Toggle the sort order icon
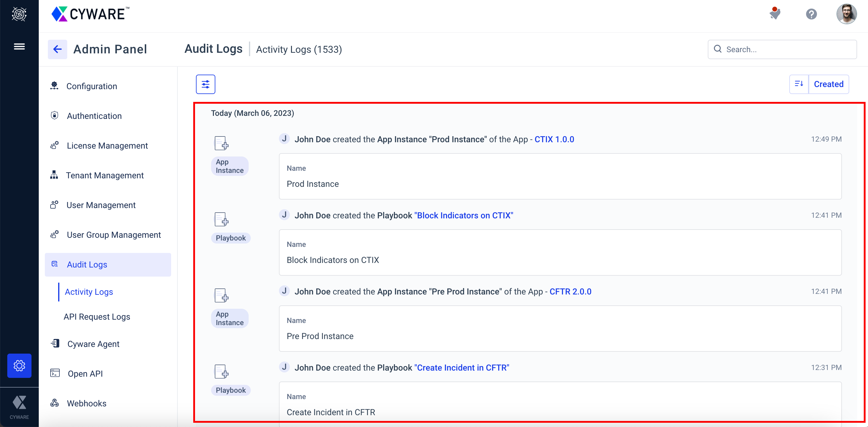The image size is (868, 427). click(x=799, y=84)
